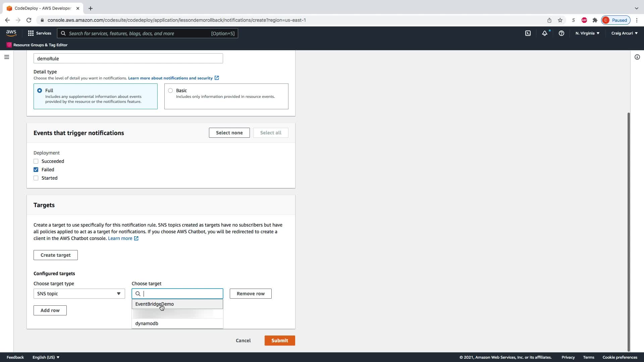This screenshot has width=644, height=362.
Task: Open the AWS CloudShell icon
Action: point(528,33)
